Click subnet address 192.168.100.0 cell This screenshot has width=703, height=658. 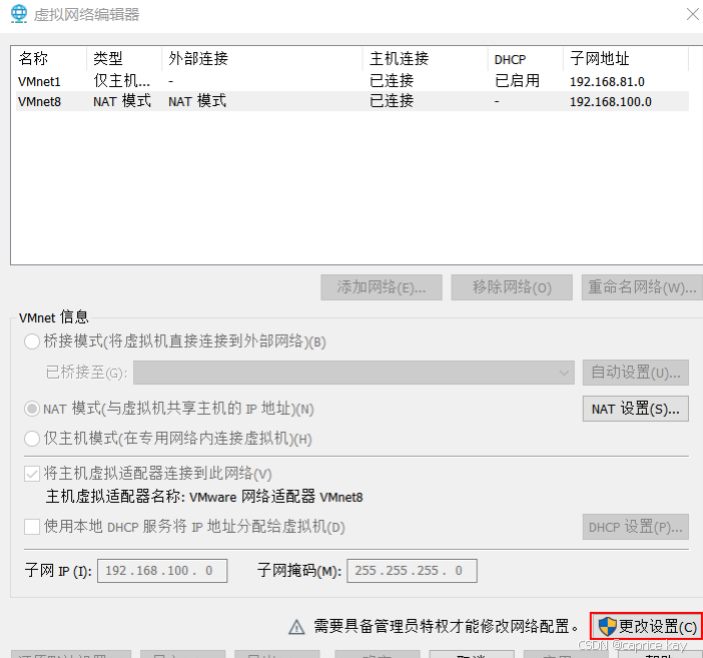pos(611,102)
